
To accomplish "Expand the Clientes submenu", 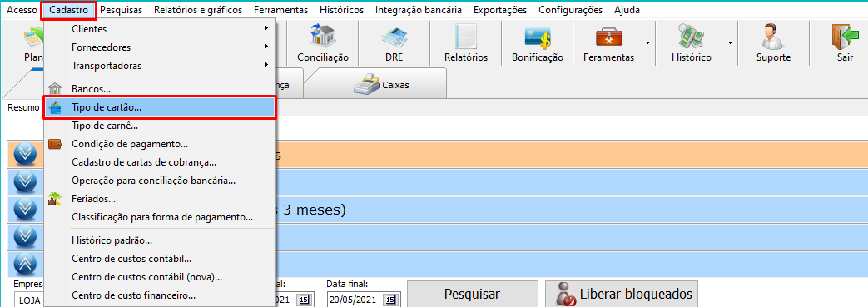I will pyautogui.click(x=160, y=29).
